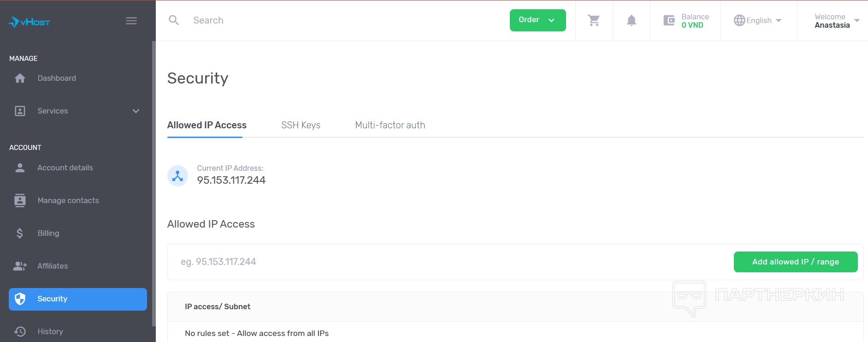
Task: Open the Affiliates page
Action: 53,266
